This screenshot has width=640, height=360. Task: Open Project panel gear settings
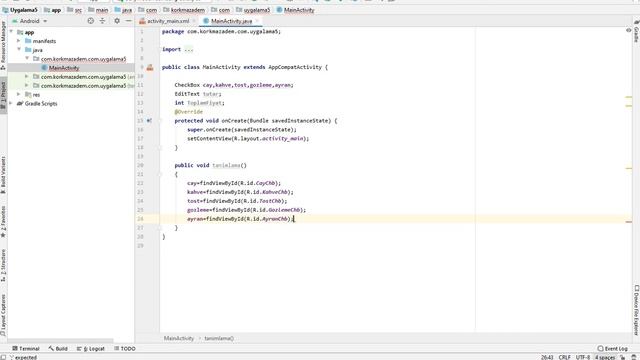click(117, 21)
